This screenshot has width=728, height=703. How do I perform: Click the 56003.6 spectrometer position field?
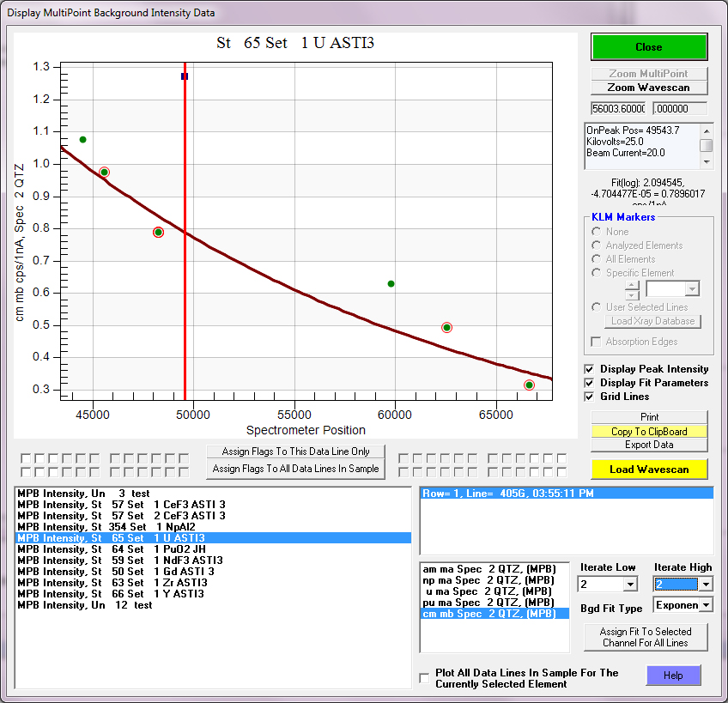[x=618, y=109]
